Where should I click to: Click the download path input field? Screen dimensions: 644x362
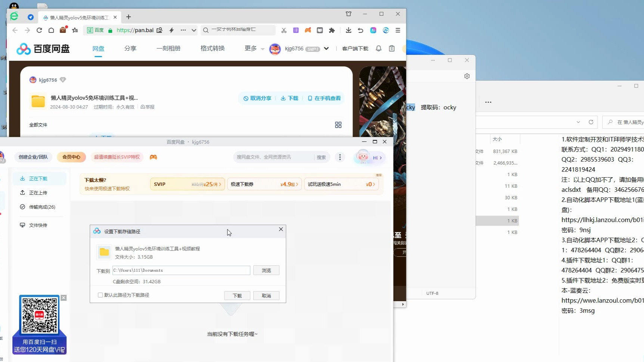click(x=181, y=270)
